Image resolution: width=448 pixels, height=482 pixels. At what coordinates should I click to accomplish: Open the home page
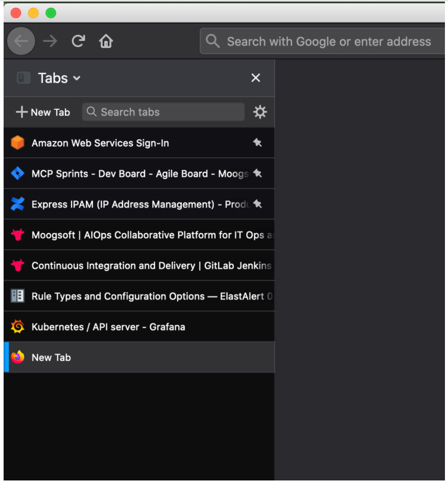pyautogui.click(x=106, y=41)
